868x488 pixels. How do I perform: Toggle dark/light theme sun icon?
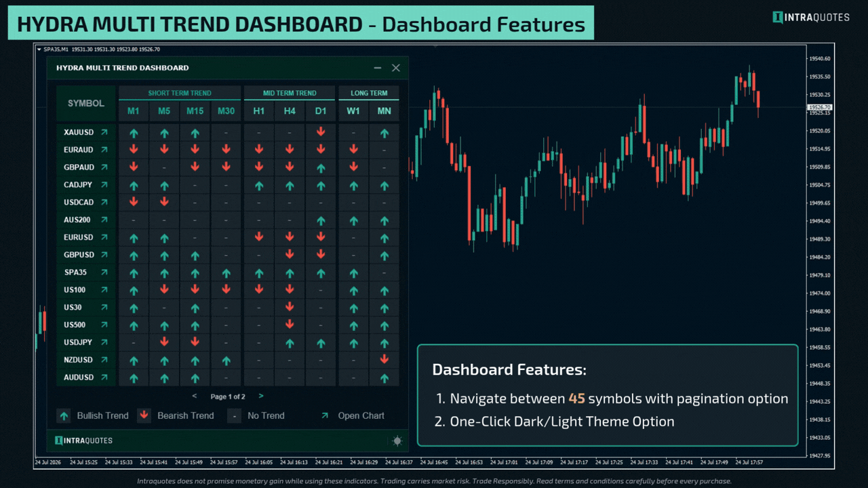(x=397, y=441)
